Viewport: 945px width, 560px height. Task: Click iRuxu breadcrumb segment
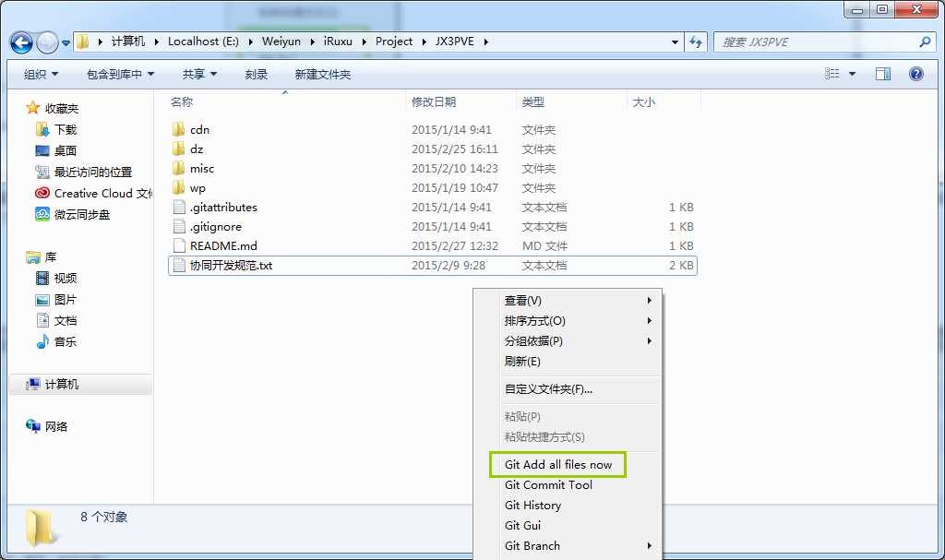(338, 42)
